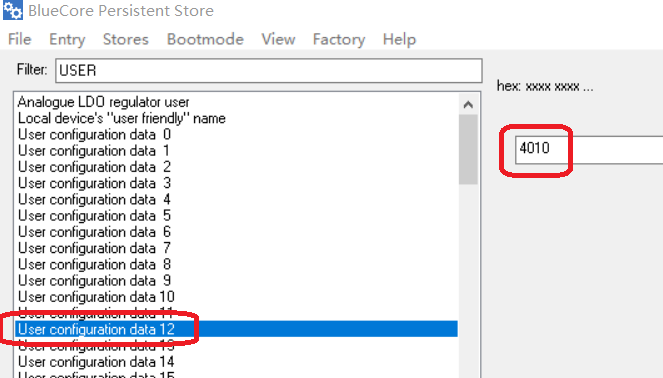Open the Bootmode menu
Image resolution: width=663 pixels, height=378 pixels.
point(205,39)
